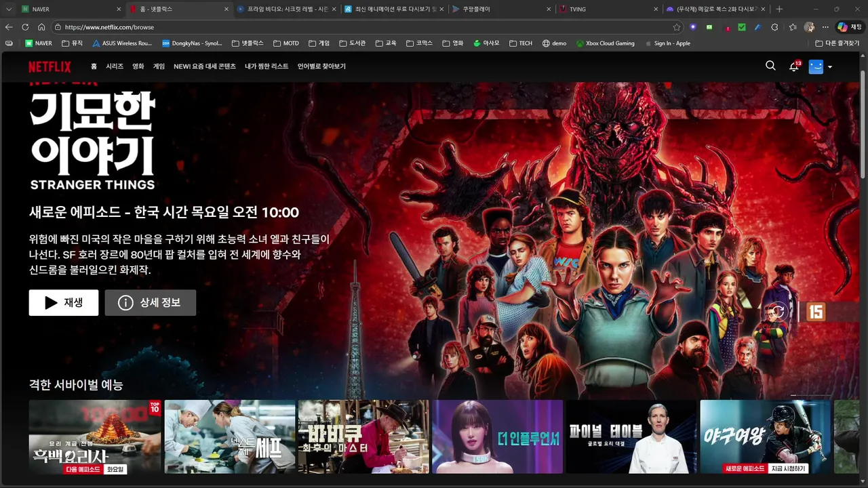
Task: Click the replay trailer circular icon
Action: coord(778,311)
